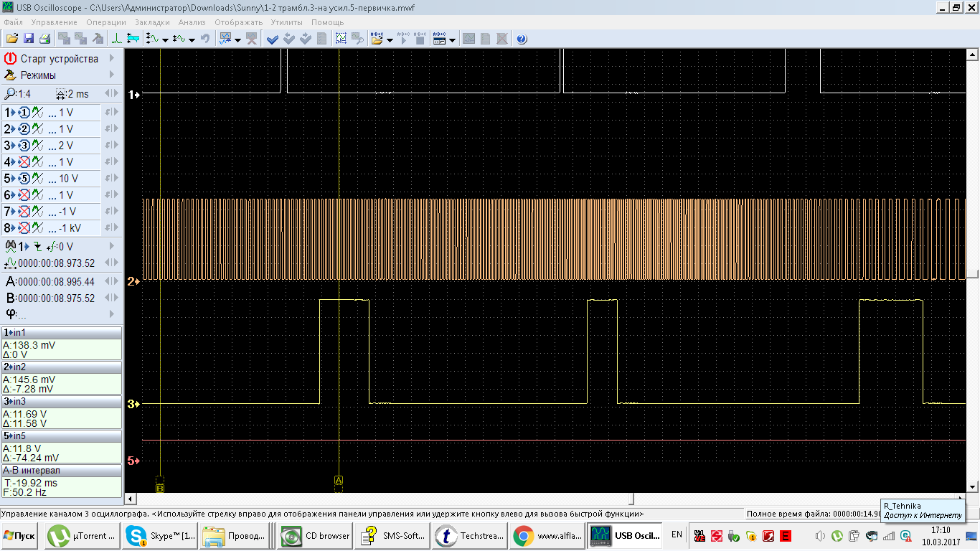Click the open file folder icon
This screenshot has width=980, height=551.
(x=11, y=39)
